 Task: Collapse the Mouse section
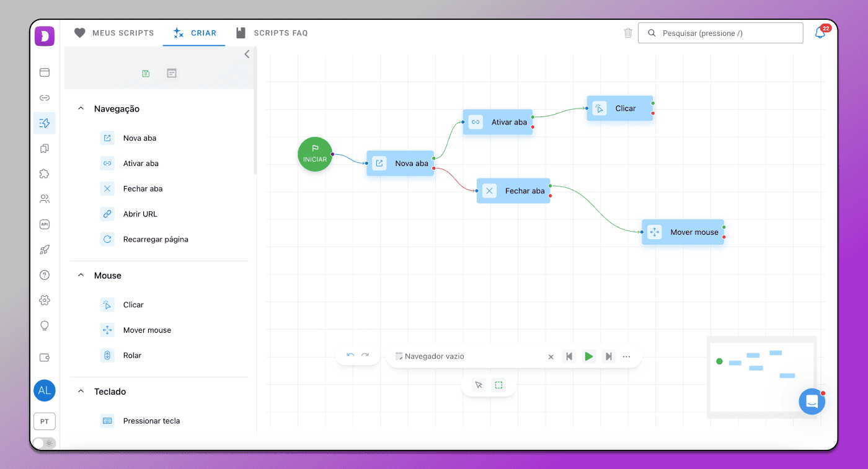(81, 275)
